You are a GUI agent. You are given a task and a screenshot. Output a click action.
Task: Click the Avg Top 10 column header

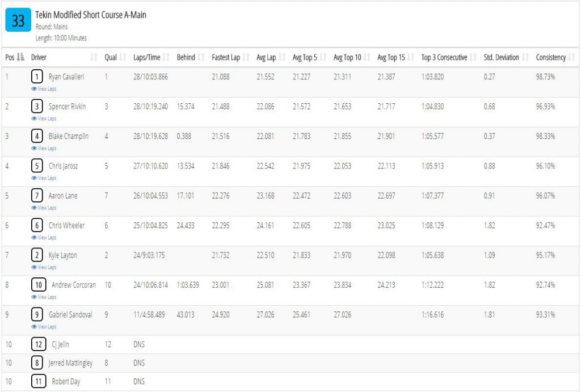pyautogui.click(x=347, y=57)
